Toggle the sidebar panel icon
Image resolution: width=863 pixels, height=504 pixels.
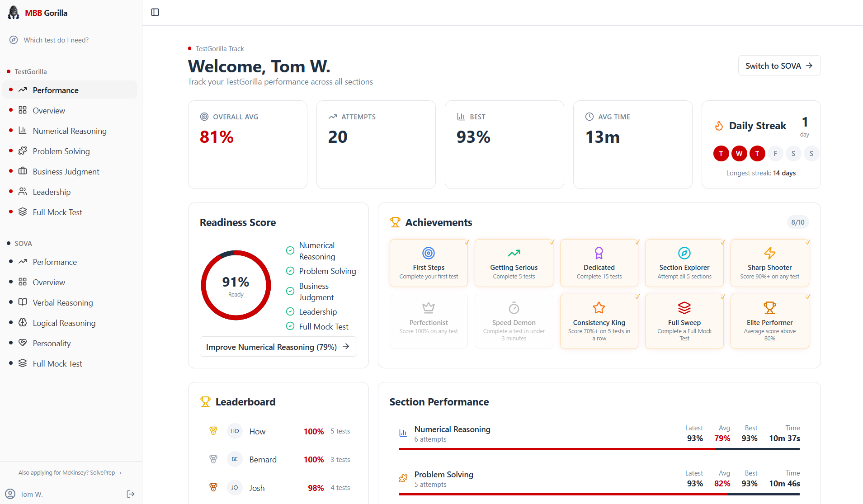pyautogui.click(x=155, y=12)
